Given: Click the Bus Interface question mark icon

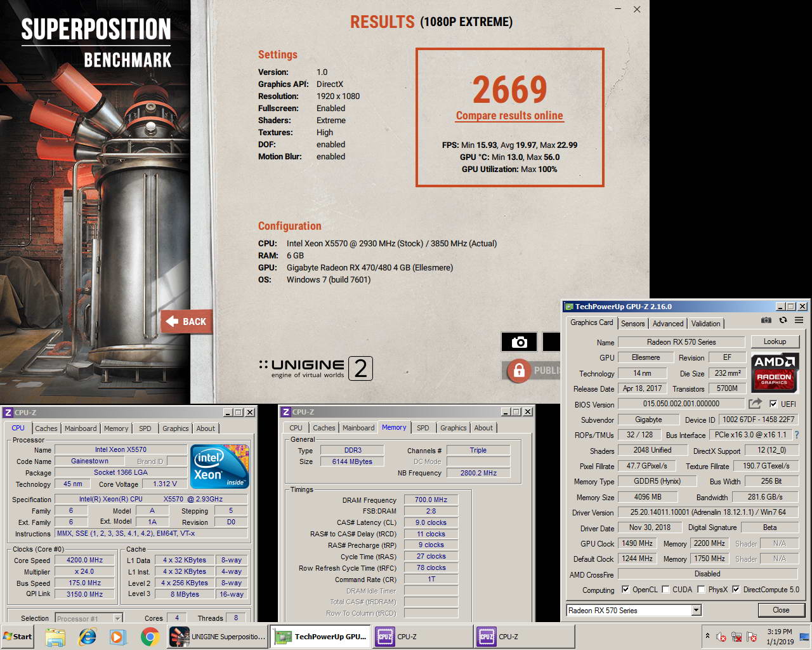Looking at the screenshot, I should pyautogui.click(x=797, y=435).
